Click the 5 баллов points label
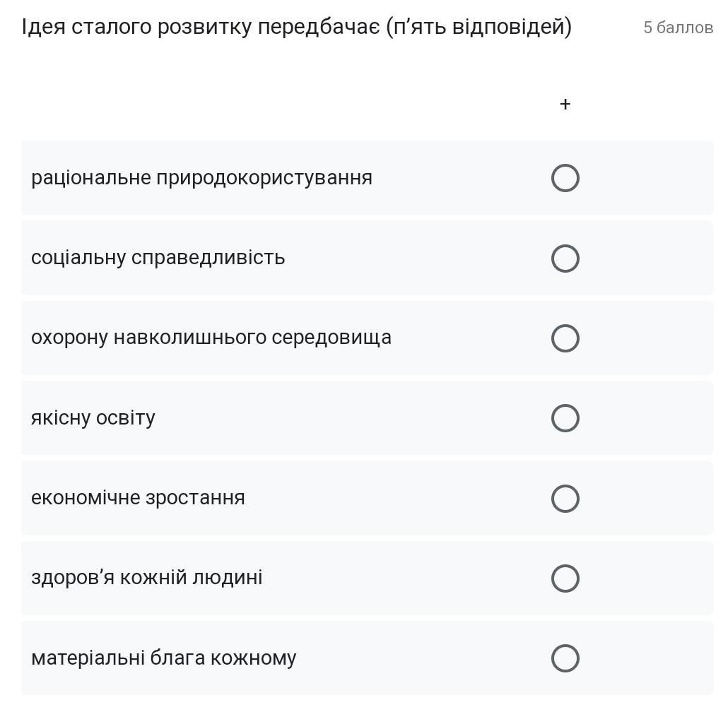The image size is (728, 712). point(678,28)
